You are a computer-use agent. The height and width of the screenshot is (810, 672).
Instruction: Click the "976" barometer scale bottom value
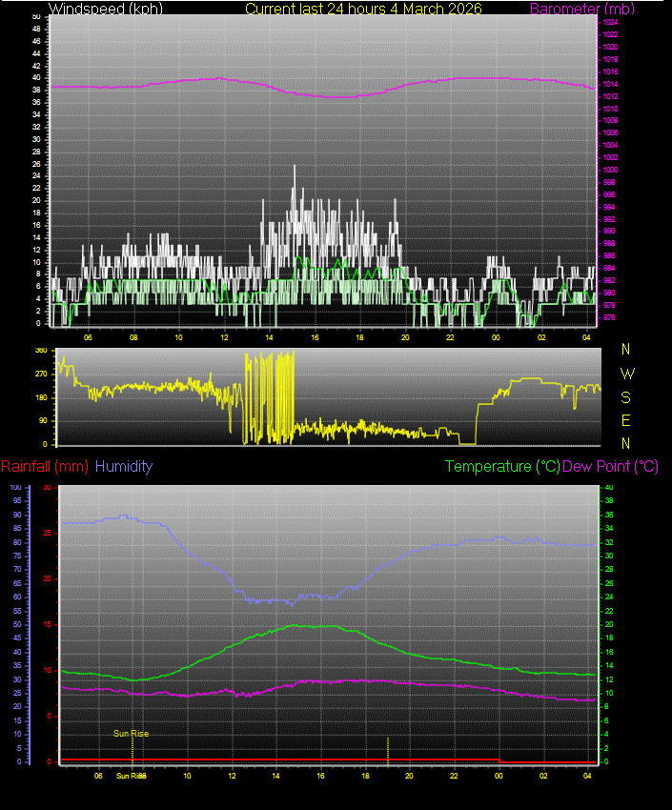(x=610, y=318)
